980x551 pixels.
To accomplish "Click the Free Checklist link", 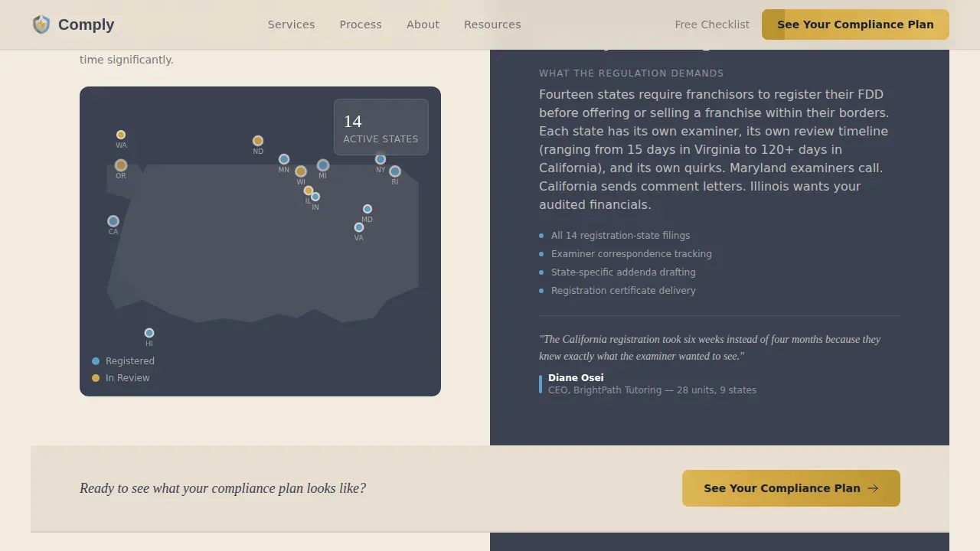I will [712, 24].
